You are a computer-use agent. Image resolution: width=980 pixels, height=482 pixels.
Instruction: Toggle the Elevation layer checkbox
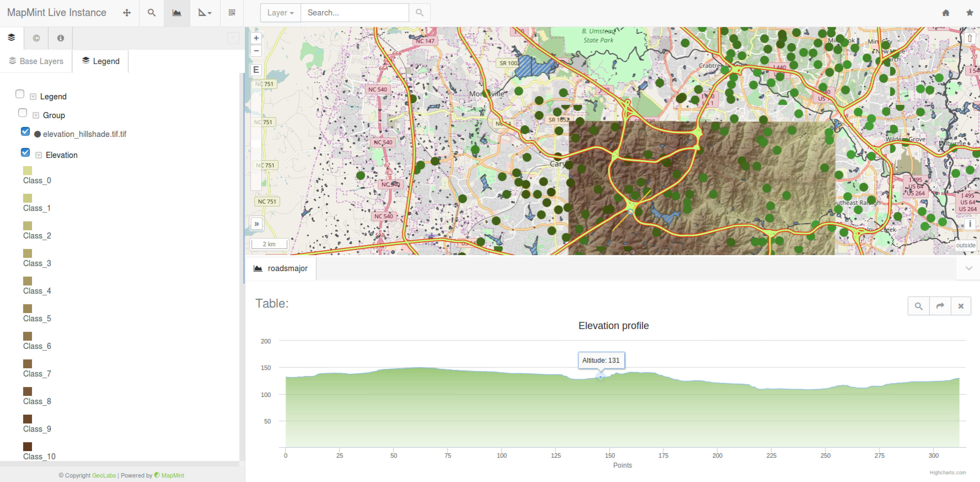[x=25, y=152]
